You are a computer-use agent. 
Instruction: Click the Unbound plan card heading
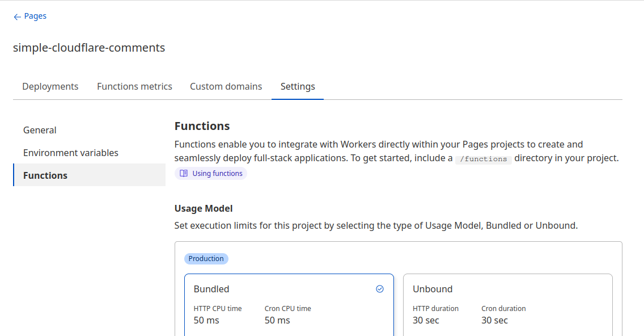point(433,289)
